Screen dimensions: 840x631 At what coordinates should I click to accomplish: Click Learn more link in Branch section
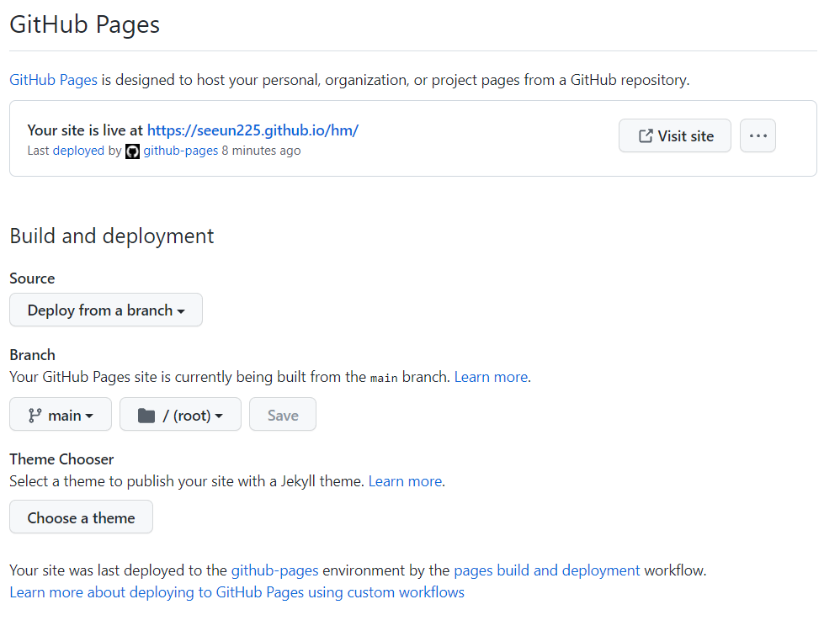tap(492, 377)
